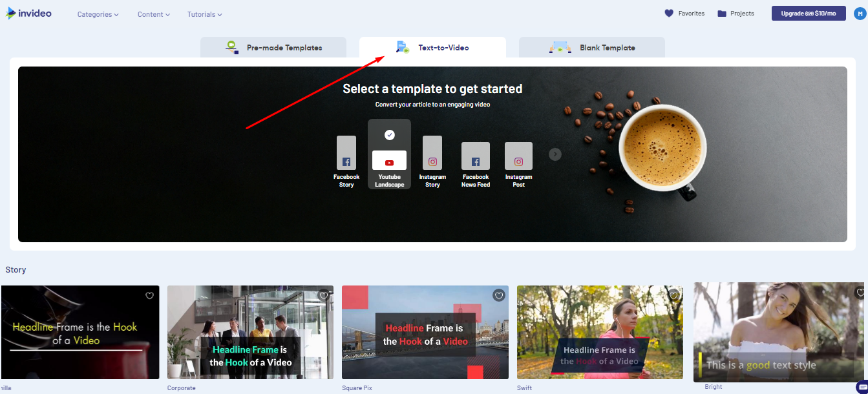
Task: Open Projects from the header
Action: (x=736, y=14)
